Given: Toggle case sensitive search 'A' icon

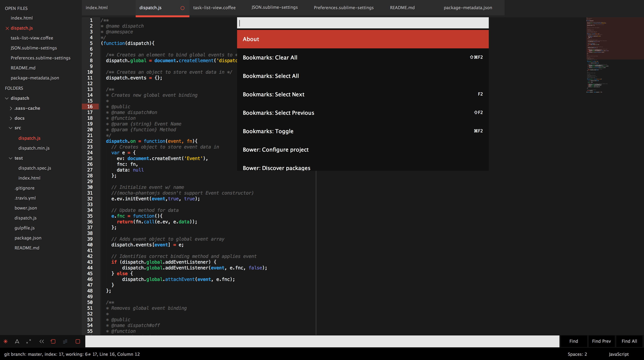Looking at the screenshot, I should tap(17, 341).
